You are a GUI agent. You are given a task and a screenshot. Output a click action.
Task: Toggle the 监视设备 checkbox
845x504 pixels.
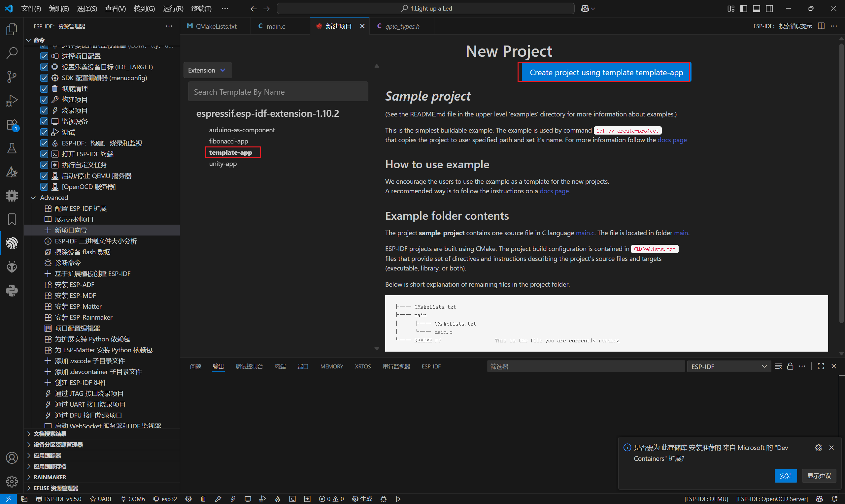point(44,121)
